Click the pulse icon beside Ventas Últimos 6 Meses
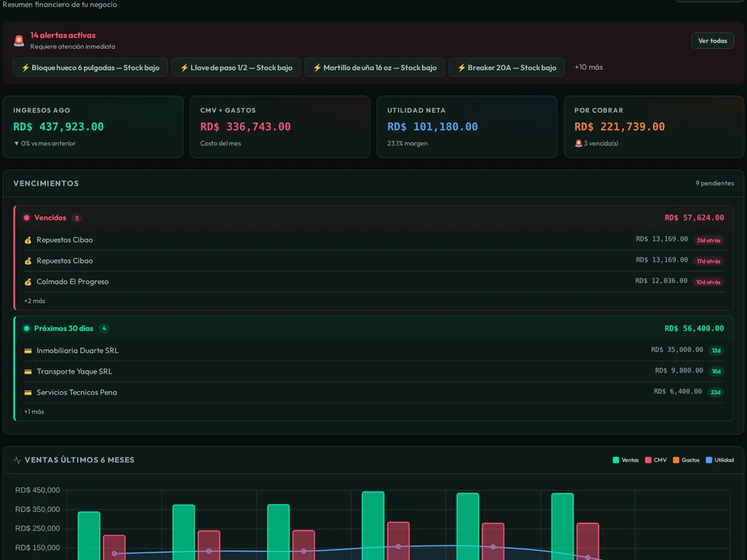 point(18,460)
